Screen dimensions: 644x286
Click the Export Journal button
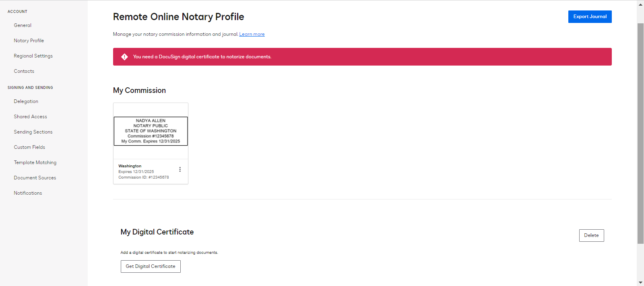coord(590,16)
